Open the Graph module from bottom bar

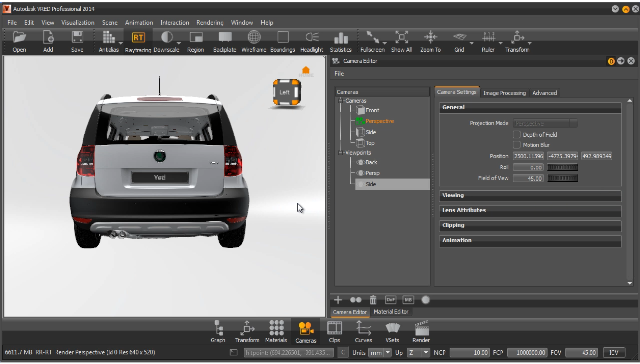coord(218,328)
